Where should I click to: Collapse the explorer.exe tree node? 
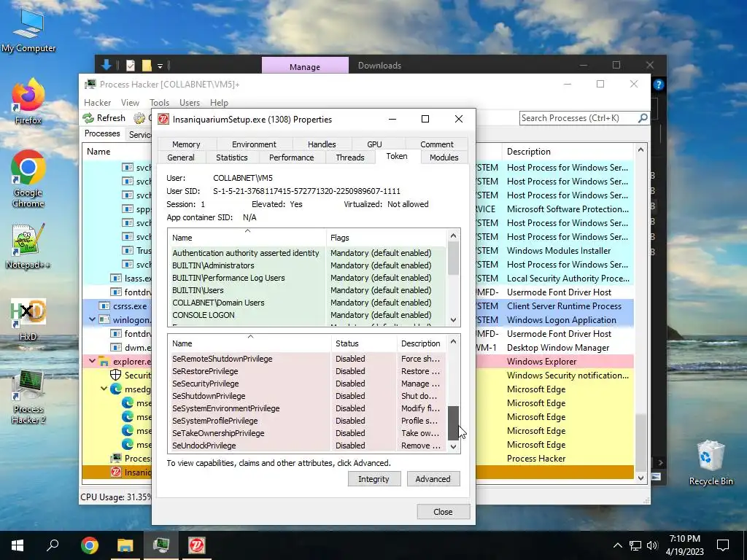(x=93, y=362)
